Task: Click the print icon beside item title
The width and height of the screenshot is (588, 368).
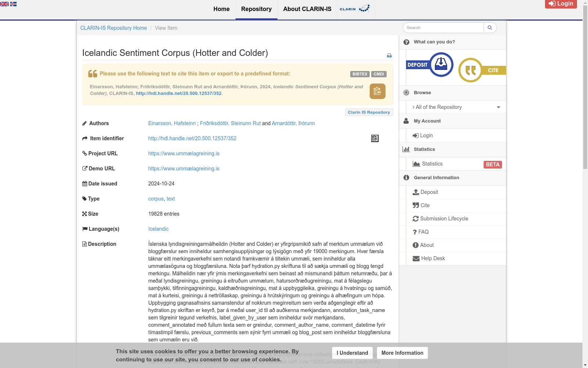Action: (389, 56)
